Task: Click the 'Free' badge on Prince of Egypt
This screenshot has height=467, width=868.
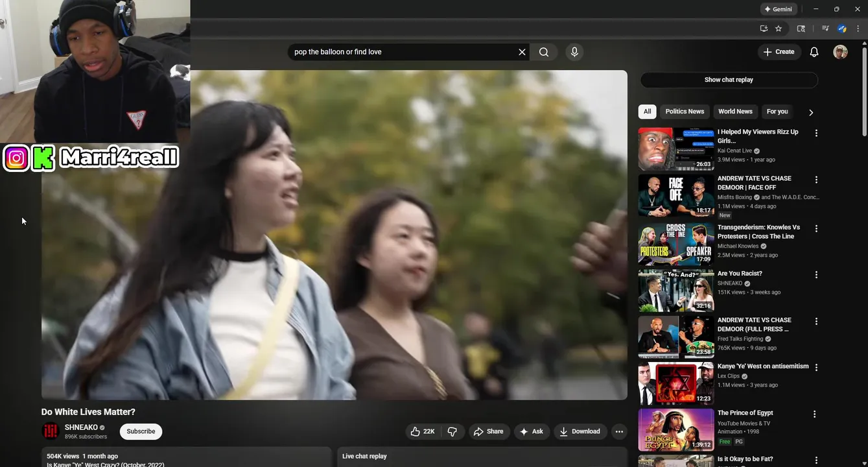Action: (x=725, y=442)
